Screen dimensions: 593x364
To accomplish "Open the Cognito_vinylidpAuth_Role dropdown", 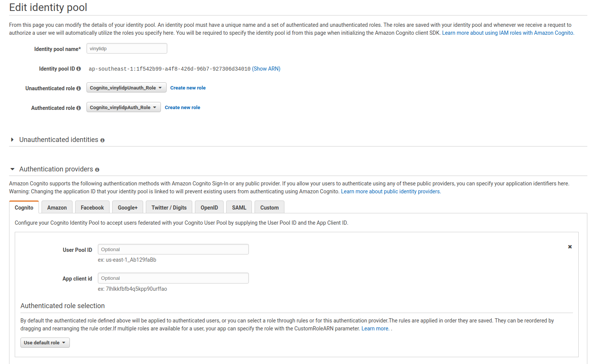I will coord(124,107).
